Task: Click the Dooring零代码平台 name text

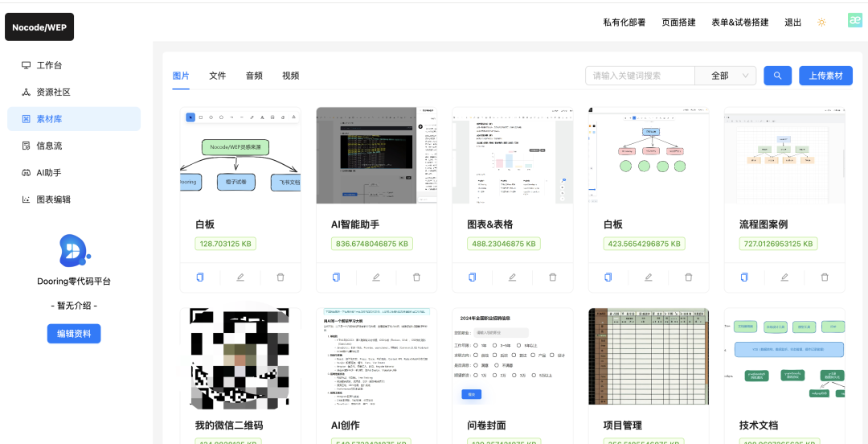Action: click(x=74, y=282)
